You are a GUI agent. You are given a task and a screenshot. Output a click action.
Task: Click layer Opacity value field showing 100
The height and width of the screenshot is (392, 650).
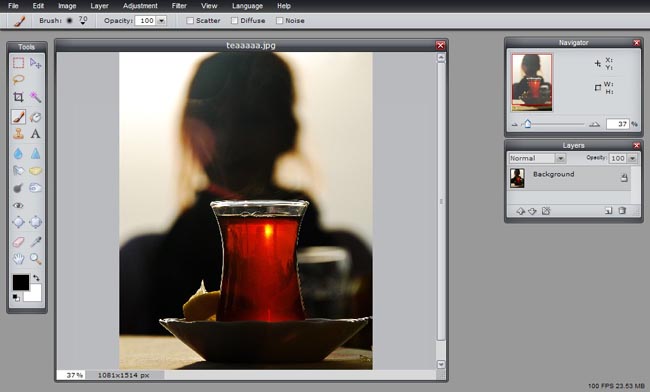click(x=618, y=158)
